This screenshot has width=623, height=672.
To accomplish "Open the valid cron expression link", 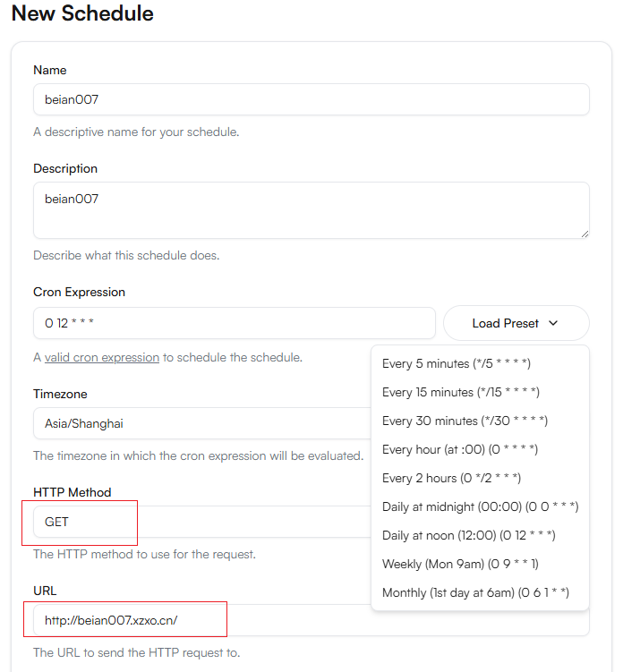I will (102, 358).
